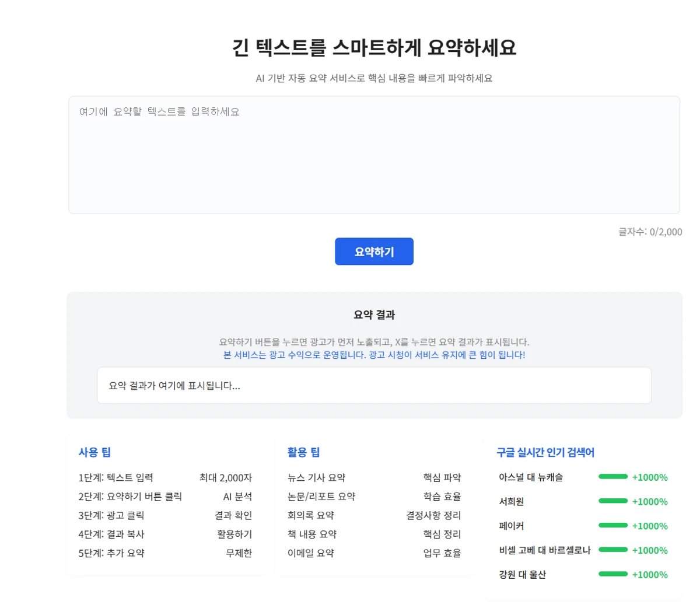Screen dimensions: 700x608
Task: Click the 1단계: 텍스트 입력 row
Action: [165, 477]
